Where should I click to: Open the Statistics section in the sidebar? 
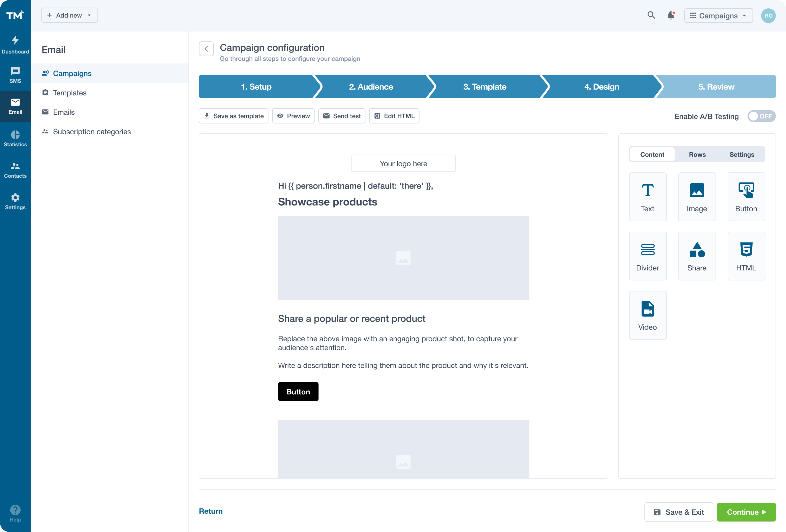tap(15, 138)
